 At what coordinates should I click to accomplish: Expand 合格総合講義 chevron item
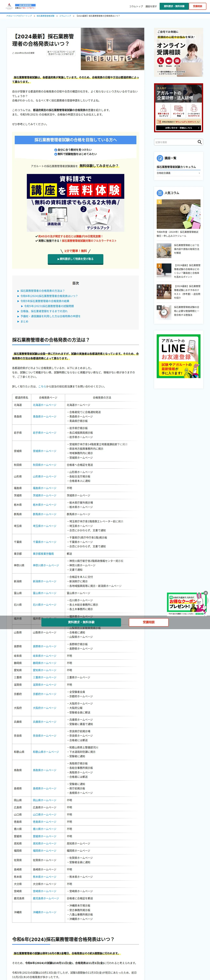(x=178, y=173)
